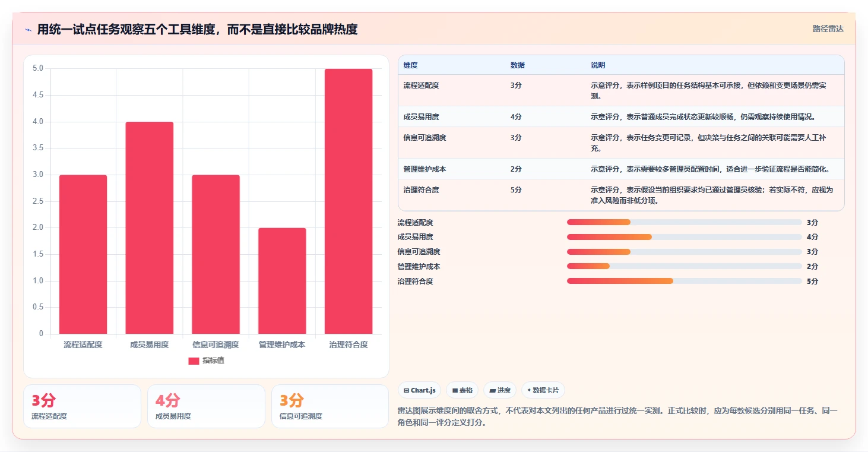Click the 治理符合度 progress bar

click(x=685, y=281)
